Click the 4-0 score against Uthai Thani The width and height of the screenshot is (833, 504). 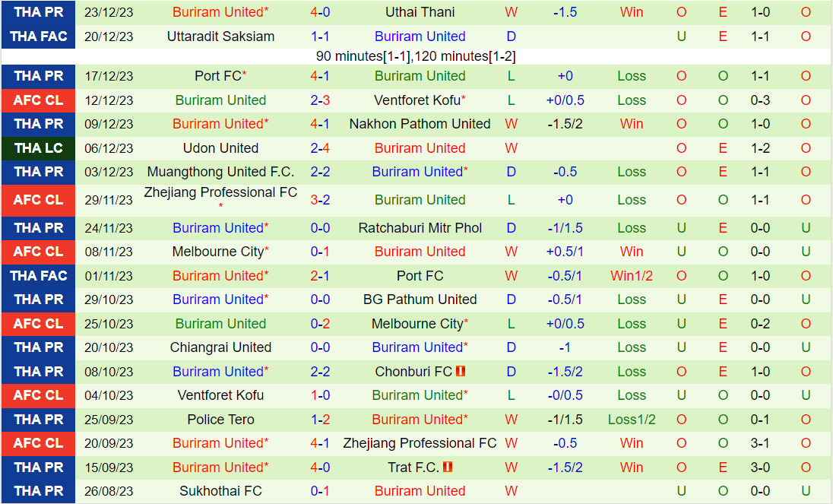pyautogui.click(x=320, y=12)
